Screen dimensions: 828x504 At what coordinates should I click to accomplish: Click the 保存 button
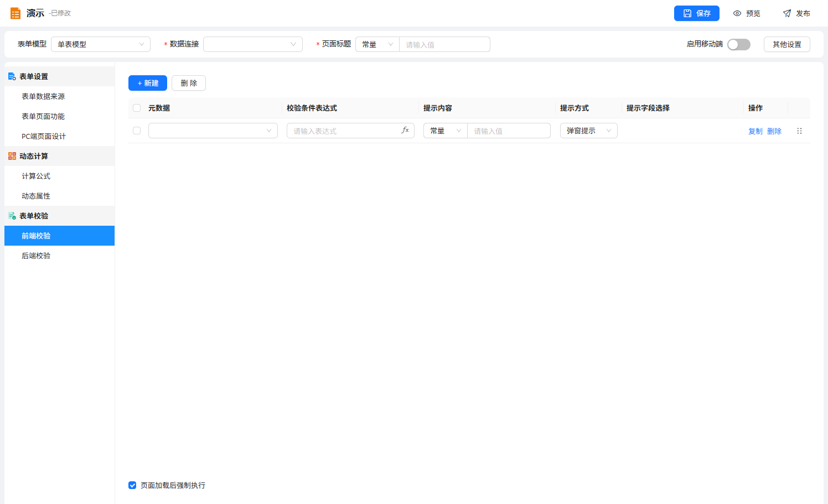[x=697, y=13]
